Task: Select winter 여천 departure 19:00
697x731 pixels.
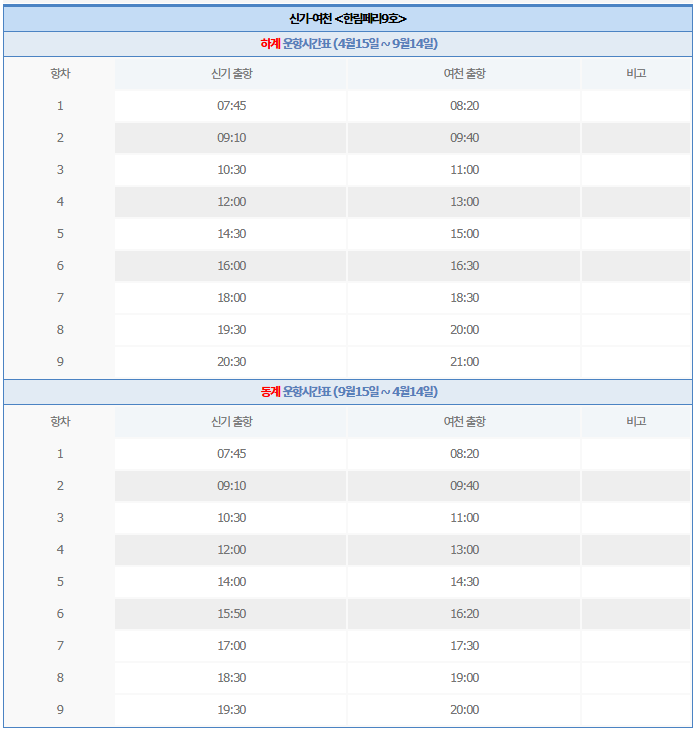Action: (x=464, y=678)
